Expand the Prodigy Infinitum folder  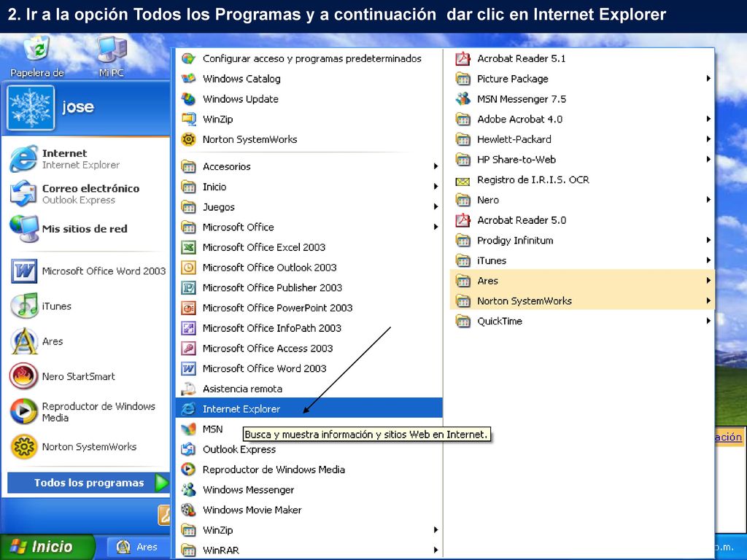(582, 241)
